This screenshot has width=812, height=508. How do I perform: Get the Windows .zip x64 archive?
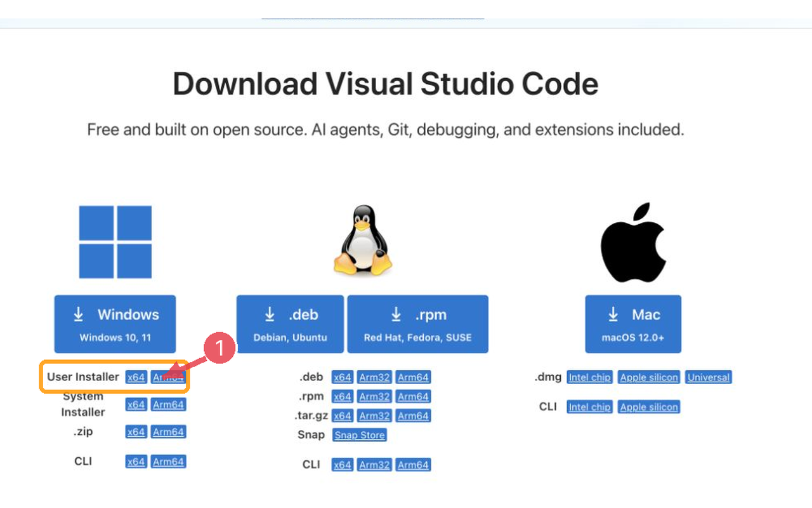click(x=136, y=432)
